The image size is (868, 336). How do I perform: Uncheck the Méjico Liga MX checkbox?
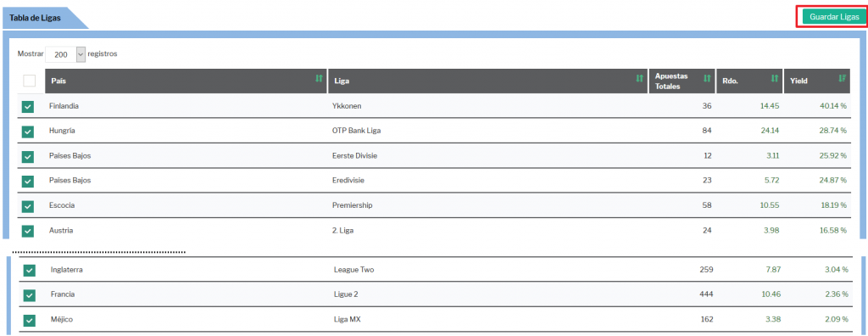tap(30, 321)
